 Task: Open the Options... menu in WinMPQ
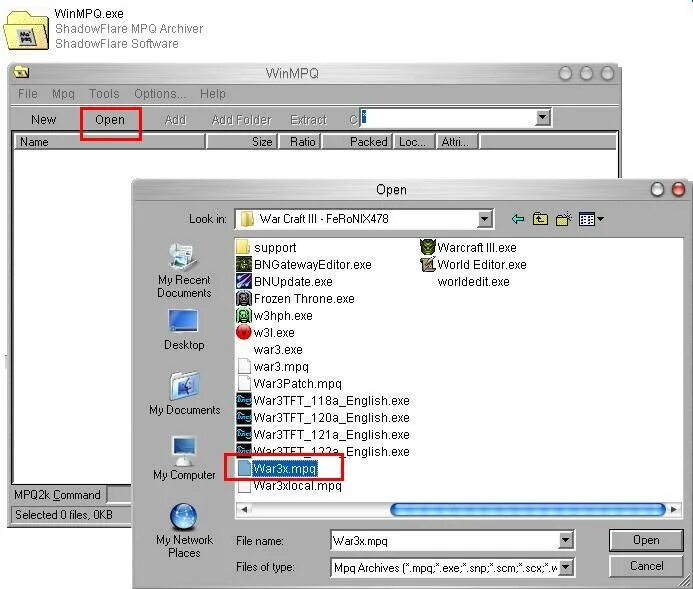(x=160, y=94)
